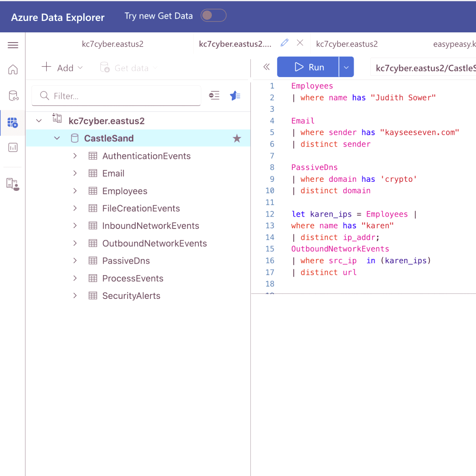476x476 pixels.
Task: Expand the PassiveDns table chevron
Action: coord(75,261)
